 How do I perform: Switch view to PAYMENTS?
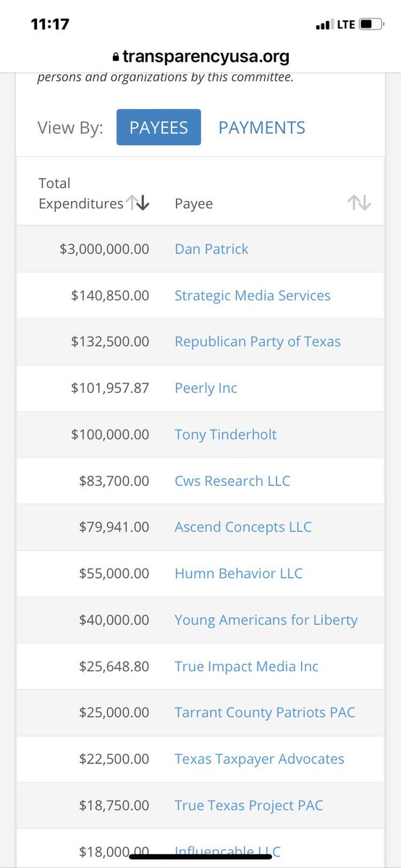pyautogui.click(x=262, y=127)
